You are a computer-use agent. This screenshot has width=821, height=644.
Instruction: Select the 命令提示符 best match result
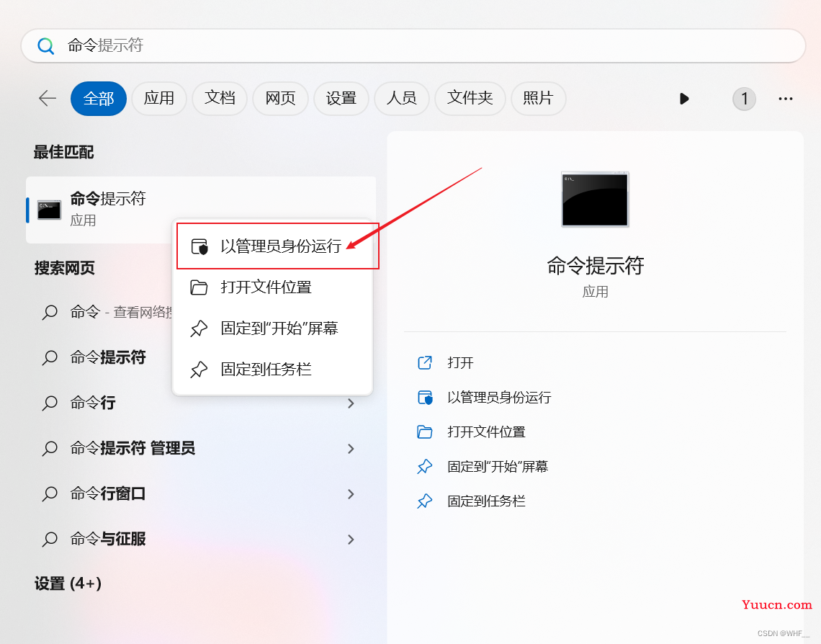click(x=201, y=210)
